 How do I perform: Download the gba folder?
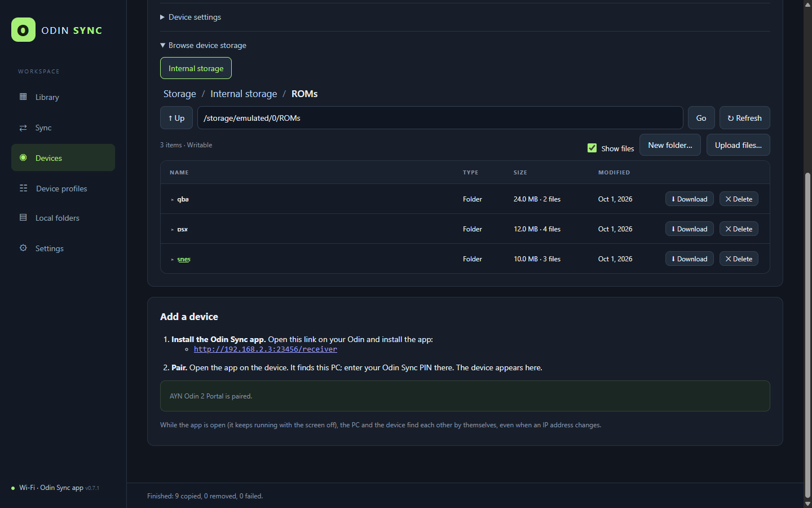click(690, 199)
